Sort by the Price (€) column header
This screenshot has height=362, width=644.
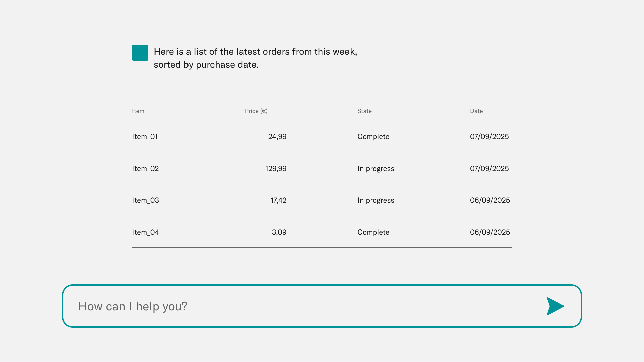point(256,111)
